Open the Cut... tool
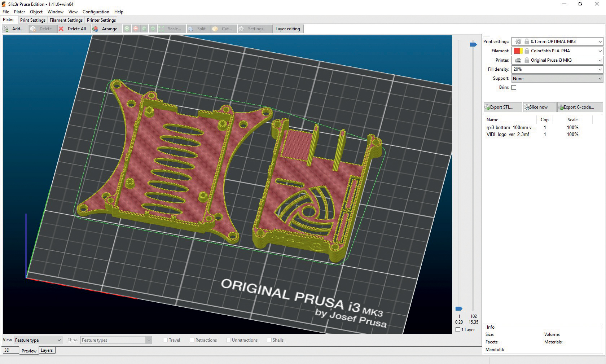The height and width of the screenshot is (364, 606). pyautogui.click(x=224, y=29)
